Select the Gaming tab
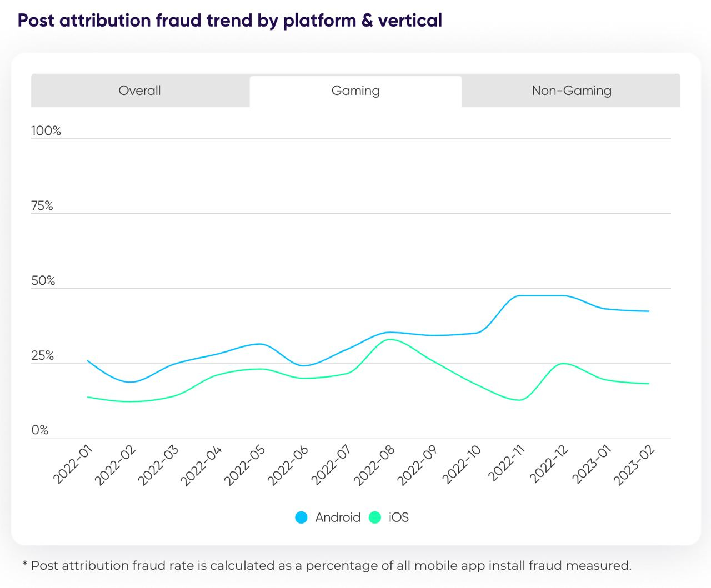711x588 pixels. pyautogui.click(x=355, y=91)
